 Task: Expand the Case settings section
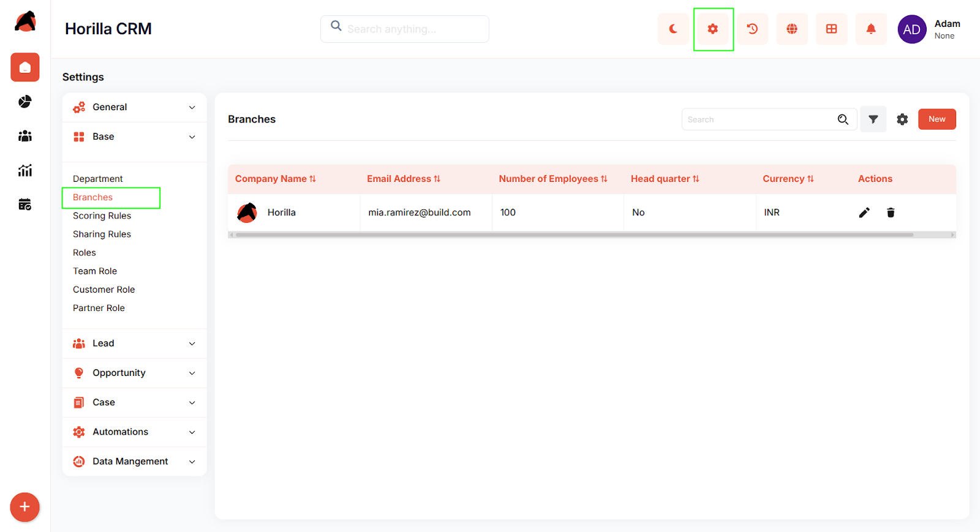tap(135, 402)
